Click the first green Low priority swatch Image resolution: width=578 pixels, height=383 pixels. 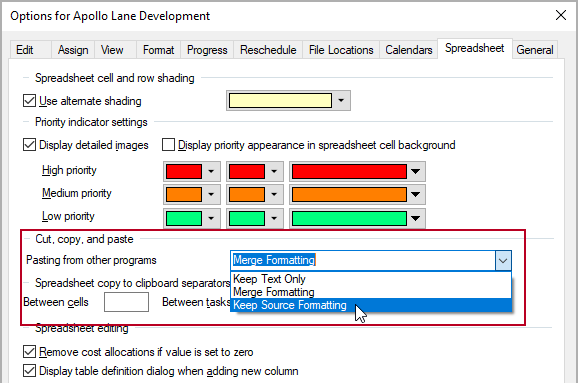184,218
